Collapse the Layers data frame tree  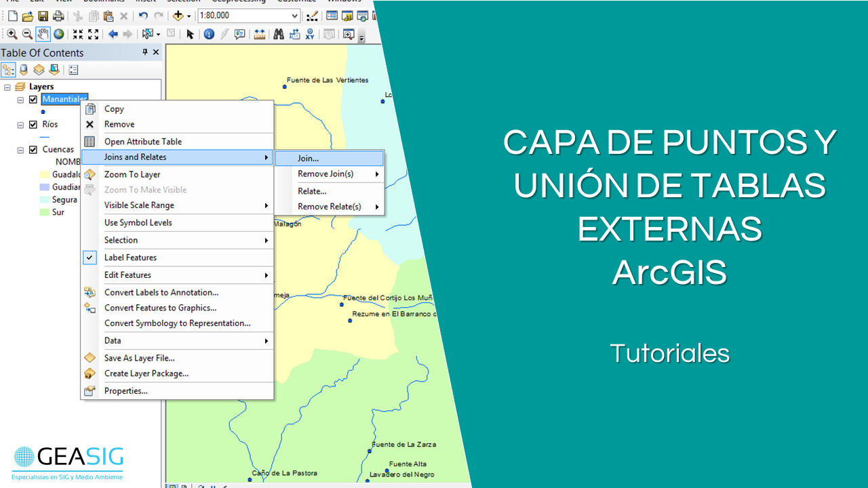[7, 87]
